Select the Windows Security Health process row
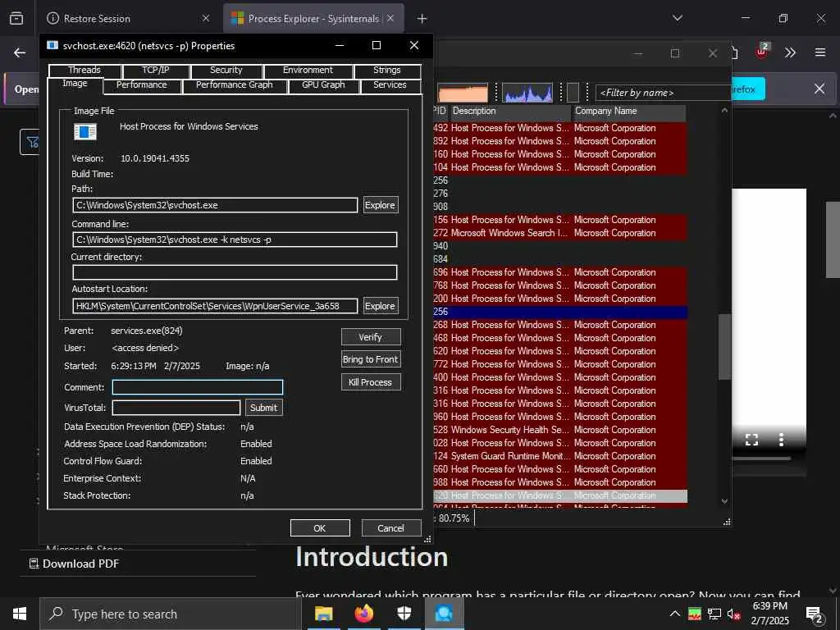This screenshot has width=840, height=630. point(559,430)
